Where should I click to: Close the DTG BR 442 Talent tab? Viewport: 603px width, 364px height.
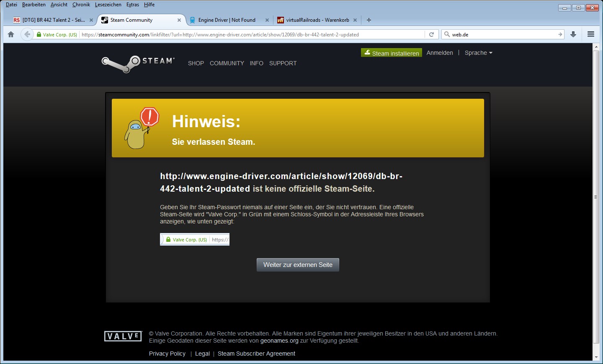[x=91, y=20]
